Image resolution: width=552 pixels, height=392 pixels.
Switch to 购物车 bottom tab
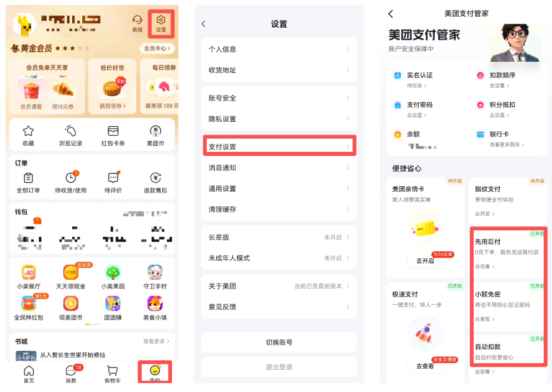[113, 373]
